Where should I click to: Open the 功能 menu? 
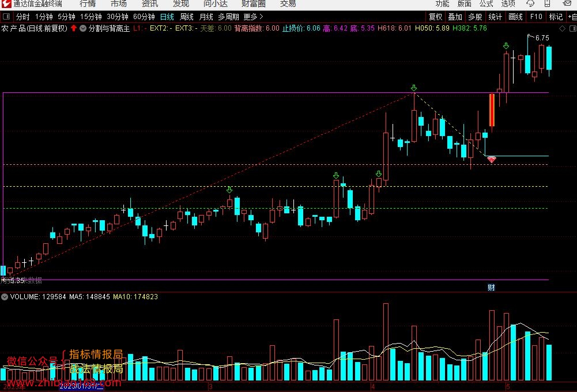tap(442, 3)
